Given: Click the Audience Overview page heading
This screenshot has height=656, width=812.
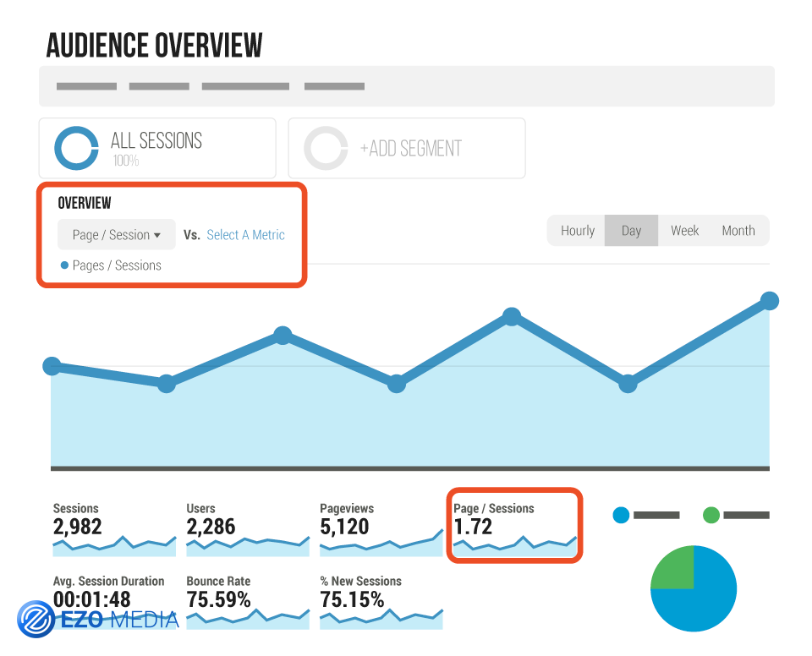Looking at the screenshot, I should (x=154, y=45).
